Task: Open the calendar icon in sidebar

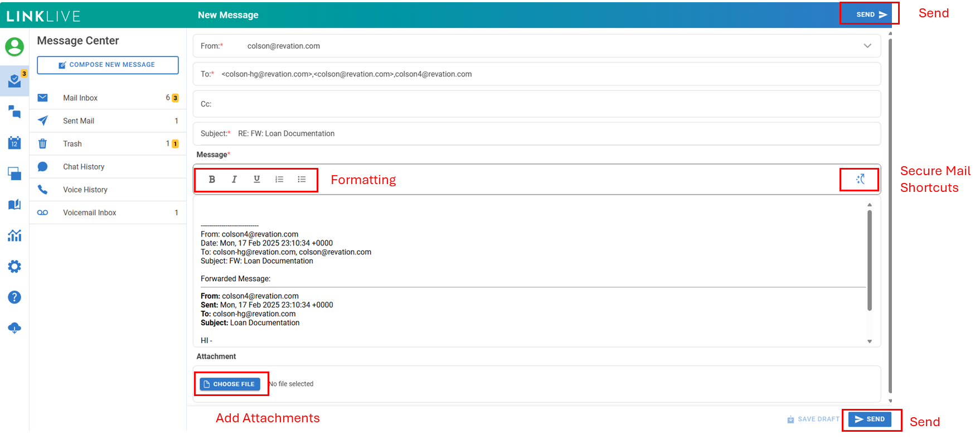Action: [14, 143]
